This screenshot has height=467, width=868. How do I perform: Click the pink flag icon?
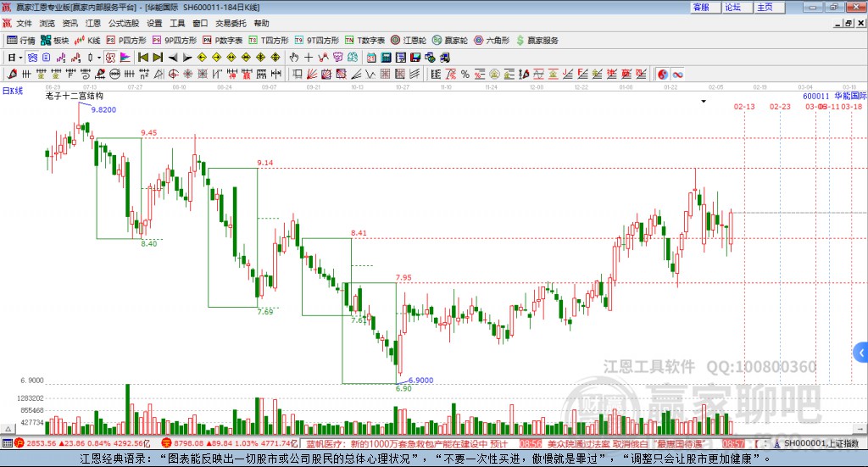[125, 58]
